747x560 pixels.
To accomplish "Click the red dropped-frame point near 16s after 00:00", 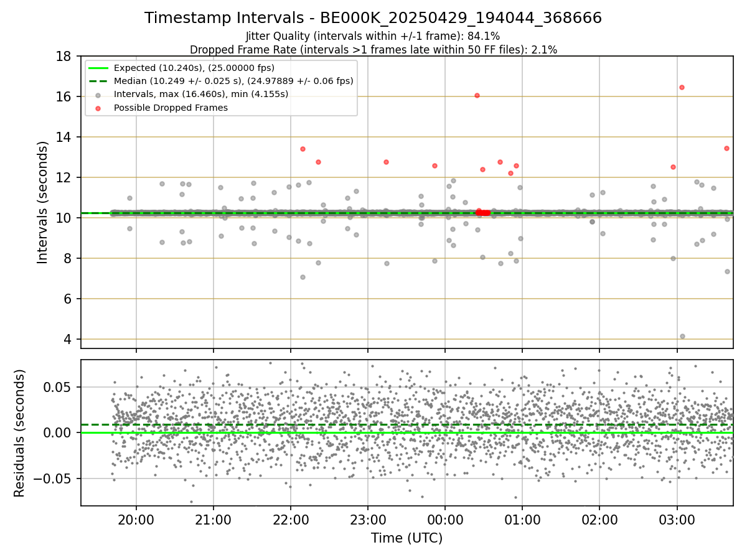I will [x=477, y=95].
